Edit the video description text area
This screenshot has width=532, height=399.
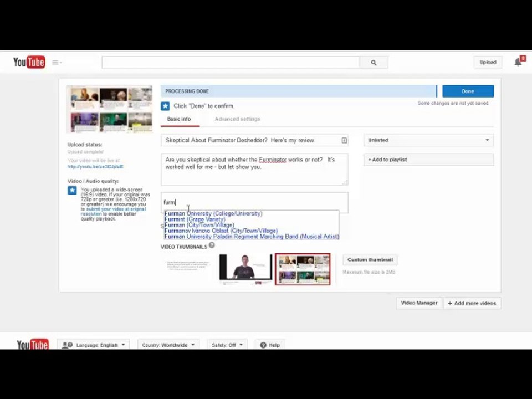(x=254, y=170)
